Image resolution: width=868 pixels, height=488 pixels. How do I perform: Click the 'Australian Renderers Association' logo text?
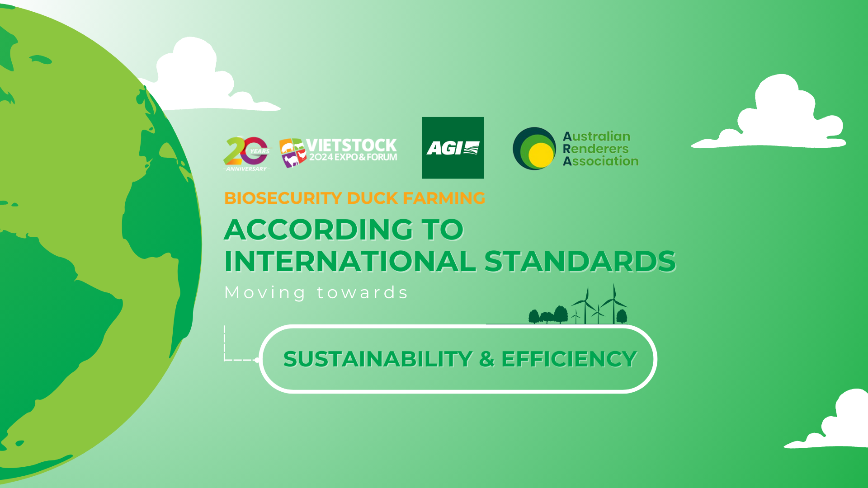(600, 149)
